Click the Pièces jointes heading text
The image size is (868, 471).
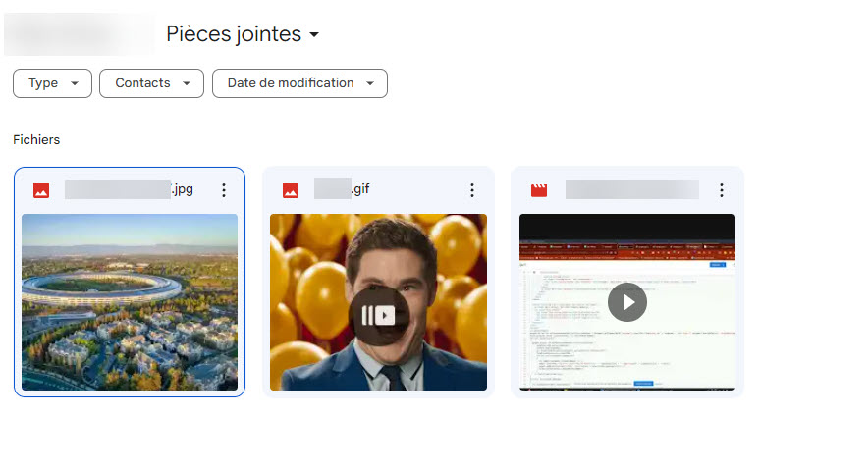pyautogui.click(x=234, y=34)
